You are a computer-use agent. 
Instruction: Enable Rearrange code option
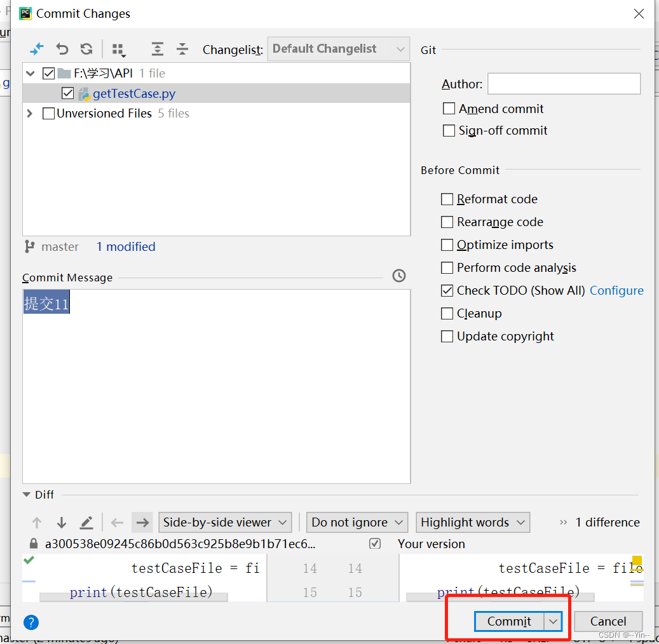[x=447, y=222]
